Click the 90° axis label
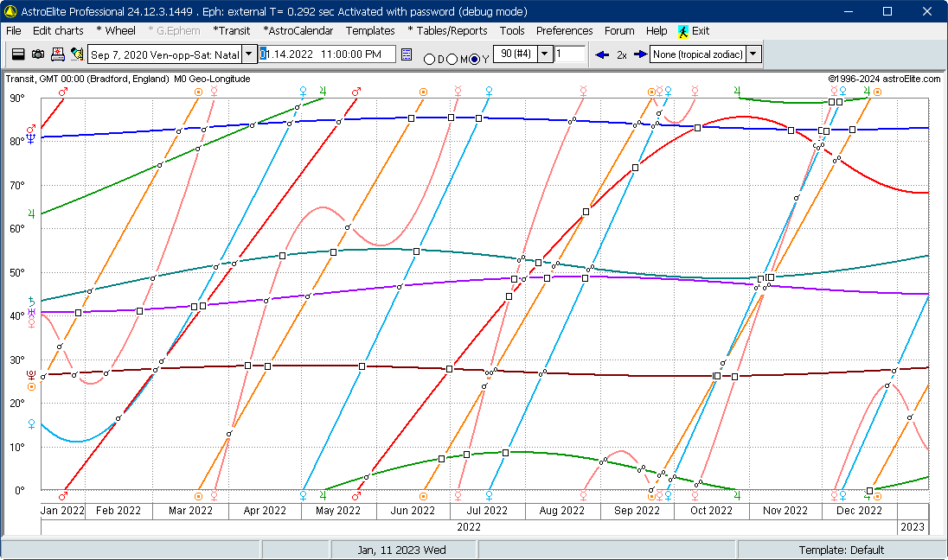This screenshot has height=560, width=948. (x=17, y=98)
